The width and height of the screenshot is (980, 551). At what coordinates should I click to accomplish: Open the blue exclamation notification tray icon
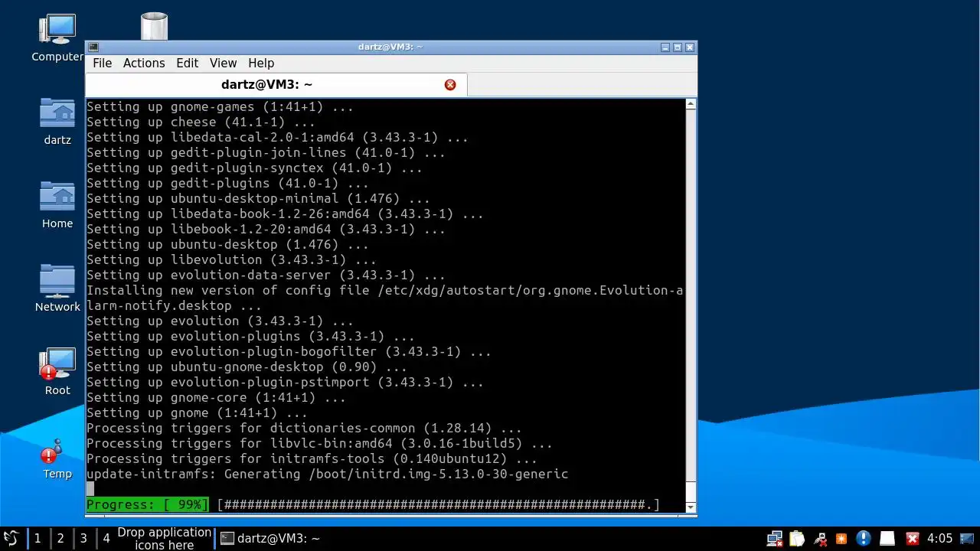pos(864,538)
